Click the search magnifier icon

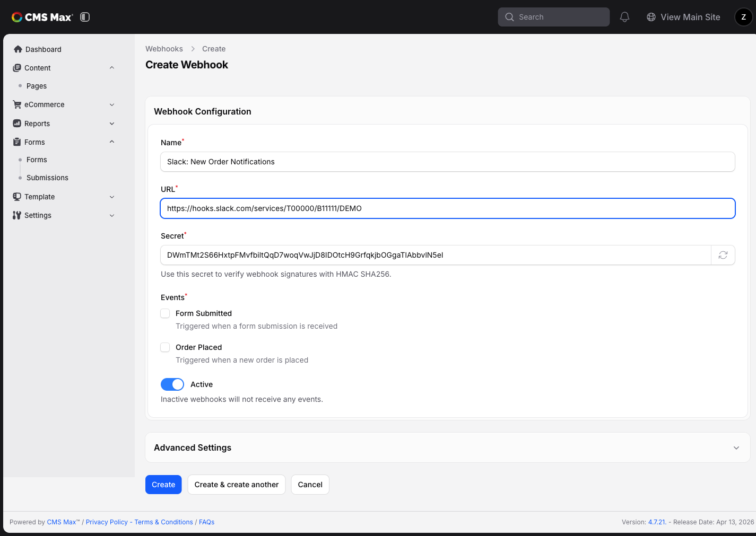coord(509,17)
